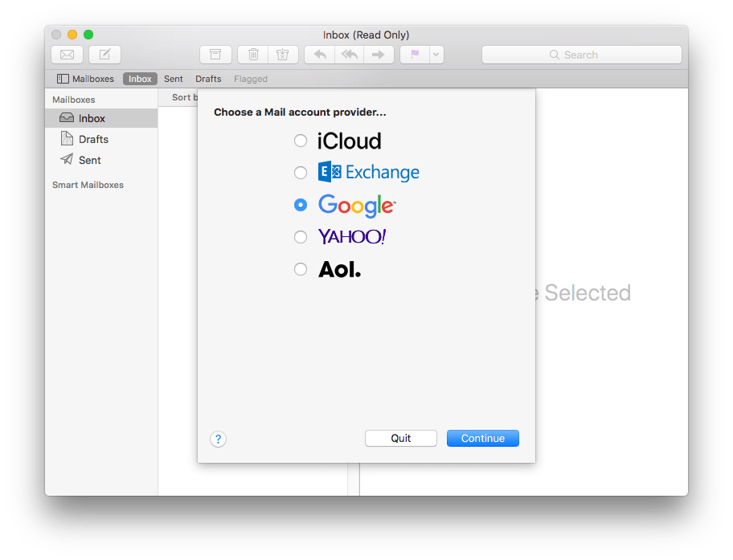Viewport: 733px width, 560px height.
Task: Switch to the Sent favorites tab
Action: [x=174, y=79]
